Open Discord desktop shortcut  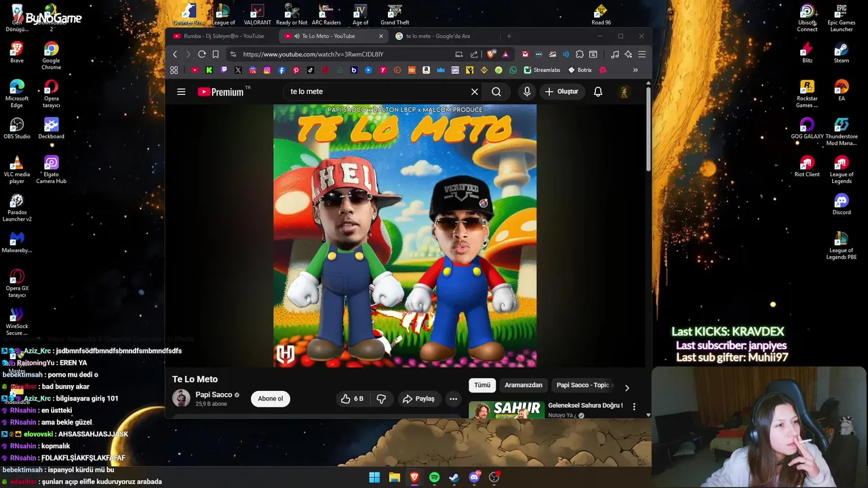842,204
